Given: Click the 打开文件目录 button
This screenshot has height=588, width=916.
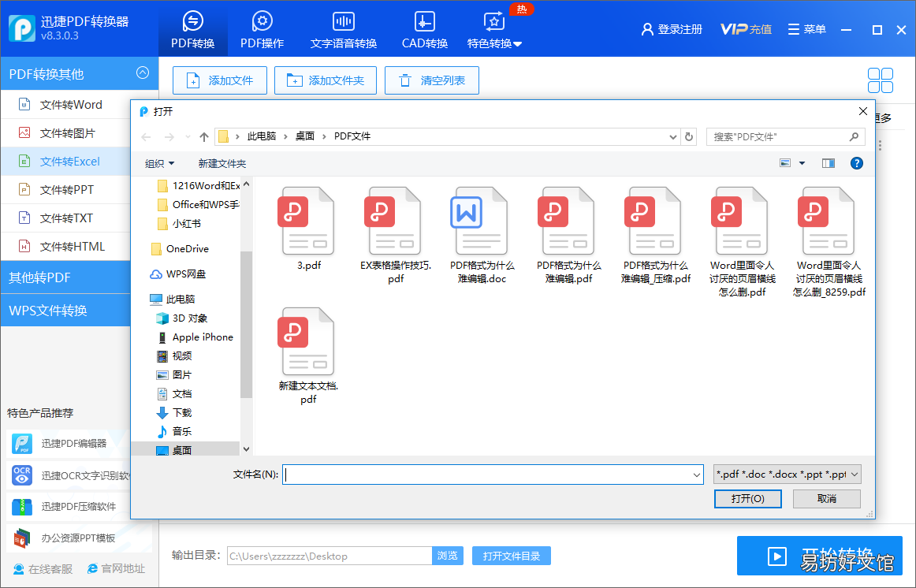Looking at the screenshot, I should click(x=511, y=556).
